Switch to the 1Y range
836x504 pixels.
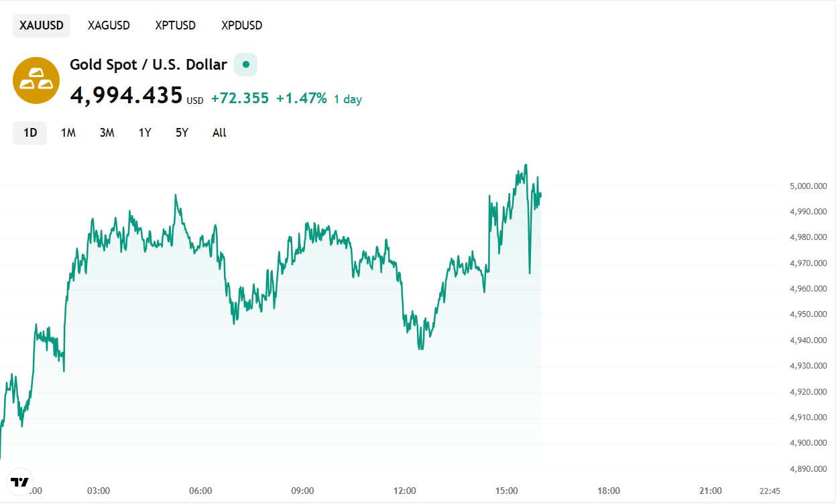coord(144,133)
